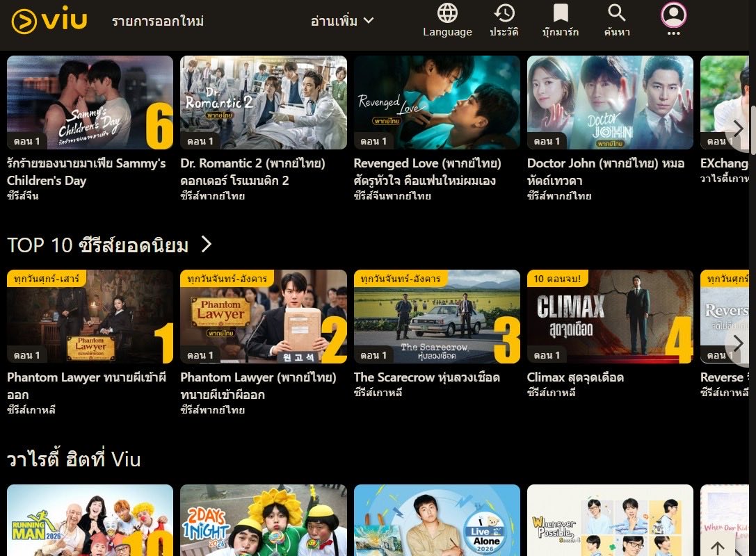Open Whenever Possible thumbnail
The image size is (756, 556).
tap(610, 521)
